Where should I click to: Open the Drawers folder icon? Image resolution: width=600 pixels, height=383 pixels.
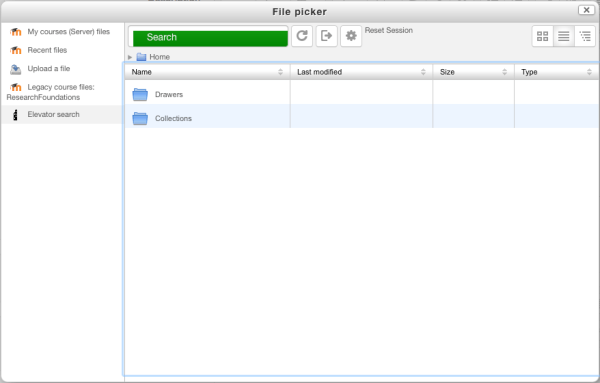coord(140,95)
